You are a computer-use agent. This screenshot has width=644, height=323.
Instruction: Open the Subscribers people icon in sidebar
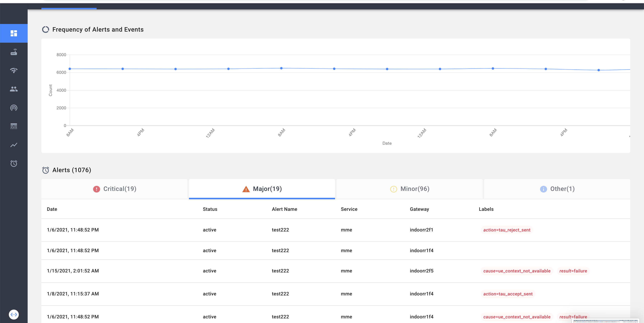click(x=14, y=89)
